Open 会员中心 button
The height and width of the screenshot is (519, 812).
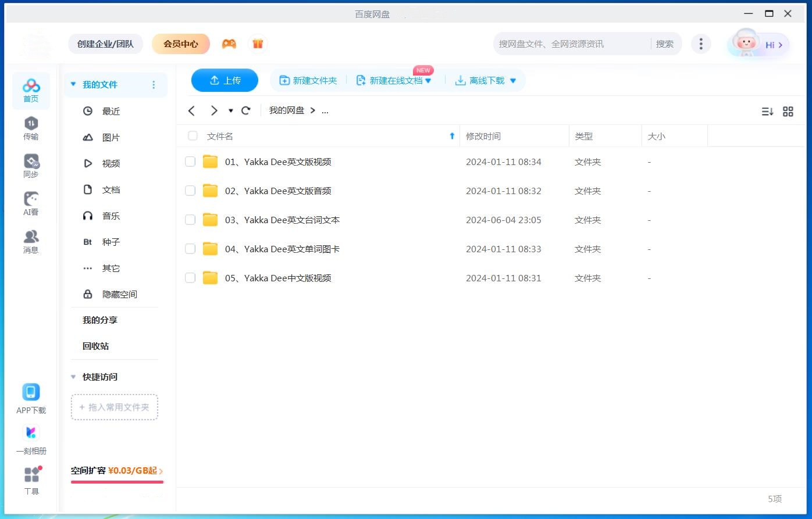[x=181, y=44]
